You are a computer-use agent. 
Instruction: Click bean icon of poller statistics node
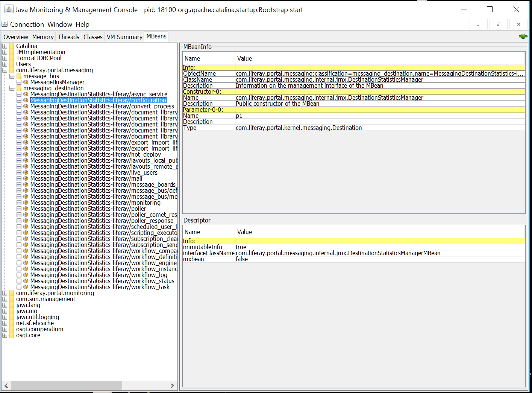(26, 209)
